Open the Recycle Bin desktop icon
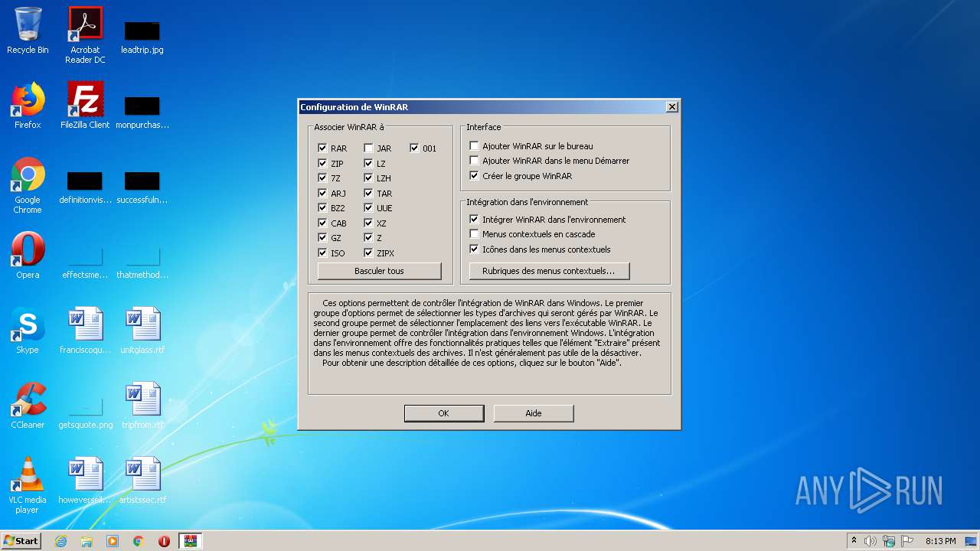The image size is (980, 551). 28,31
